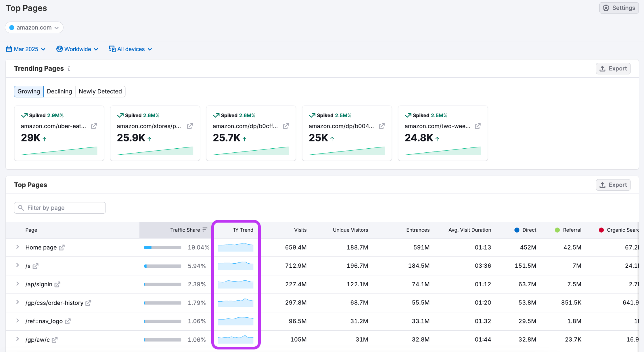Viewport: 644px width, 352px height.
Task: Toggle the Referral traffic legend dot
Action: click(558, 230)
